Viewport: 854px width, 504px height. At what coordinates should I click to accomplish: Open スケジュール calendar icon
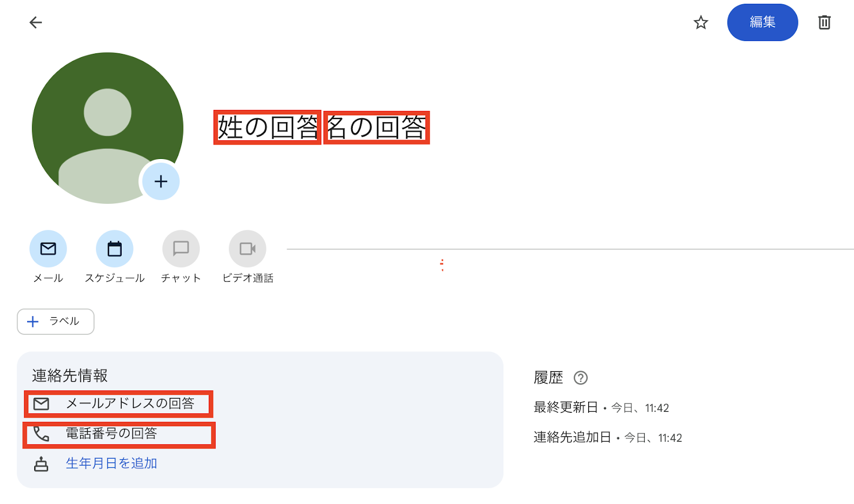tap(115, 249)
